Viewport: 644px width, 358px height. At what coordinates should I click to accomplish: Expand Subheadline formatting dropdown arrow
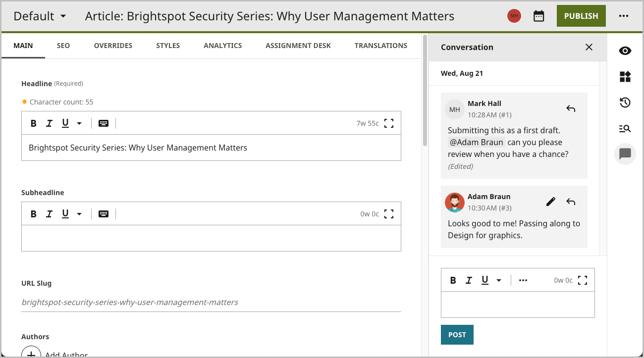point(79,214)
